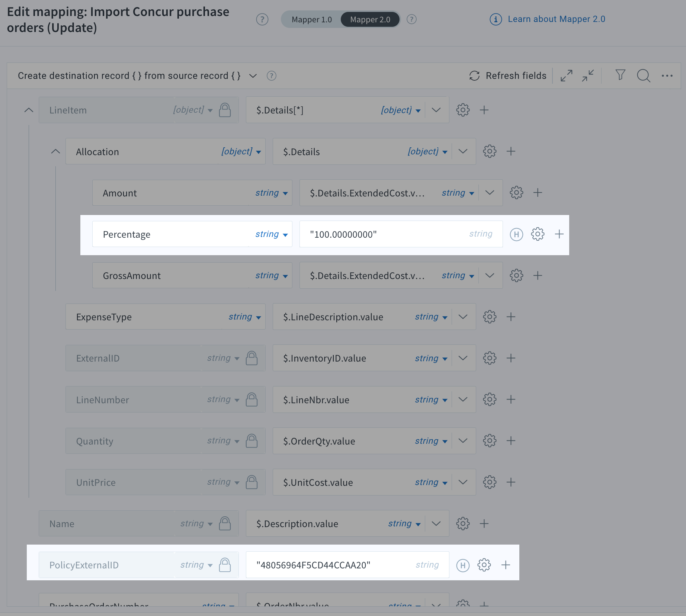Screen dimensions: 686x616
Task: Click Refresh fields button
Action: click(507, 76)
